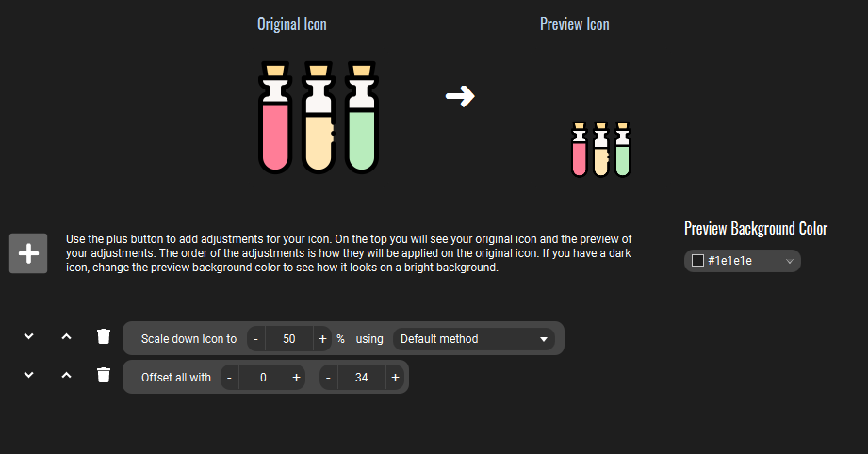Decrease first offset value with minus

229,378
